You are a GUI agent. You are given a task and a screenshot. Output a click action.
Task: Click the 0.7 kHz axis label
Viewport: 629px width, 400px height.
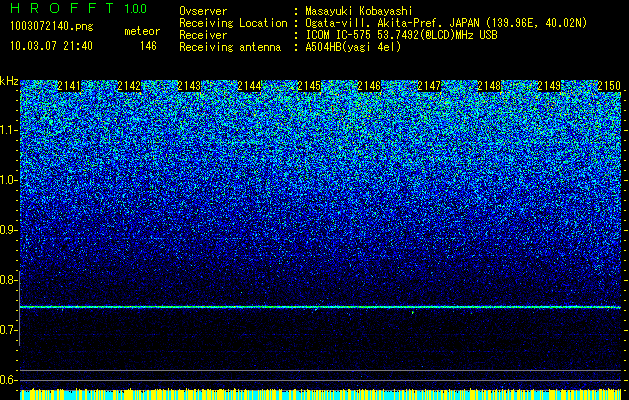(8, 330)
